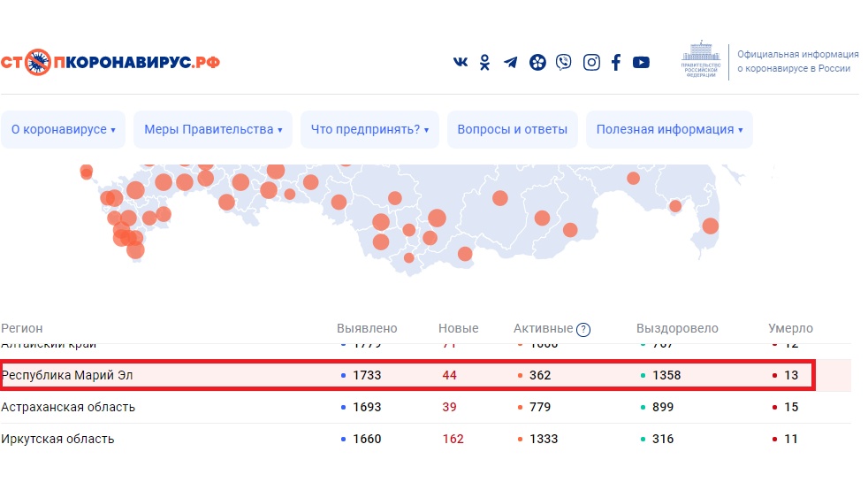Click the Астраханская область region name

tap(68, 407)
